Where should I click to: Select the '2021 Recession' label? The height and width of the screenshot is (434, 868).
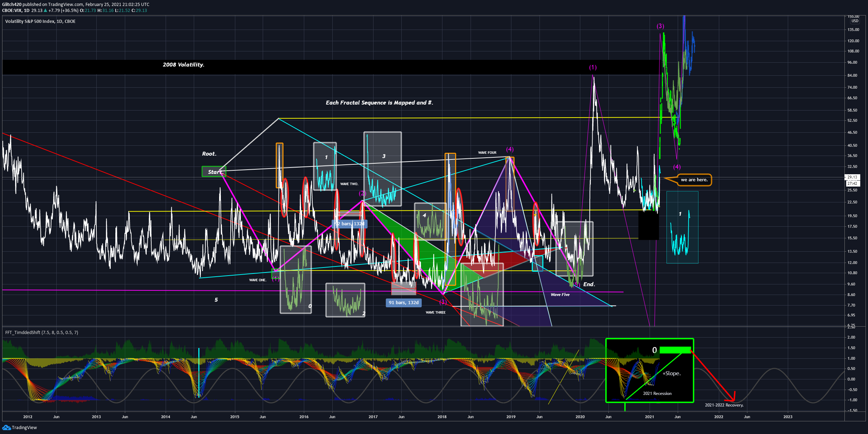(x=657, y=394)
